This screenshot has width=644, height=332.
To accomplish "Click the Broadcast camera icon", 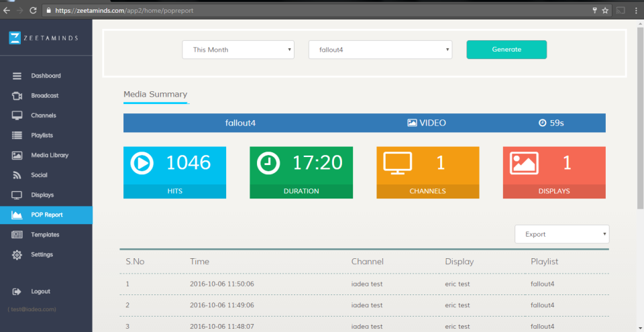I will pyautogui.click(x=17, y=96).
